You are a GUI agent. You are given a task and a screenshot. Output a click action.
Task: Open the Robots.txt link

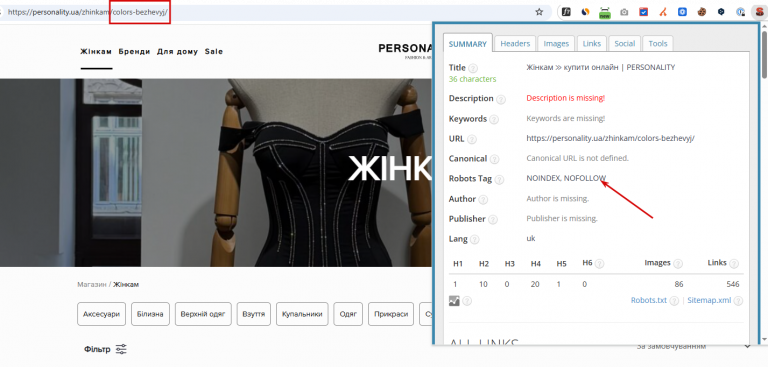[648, 300]
